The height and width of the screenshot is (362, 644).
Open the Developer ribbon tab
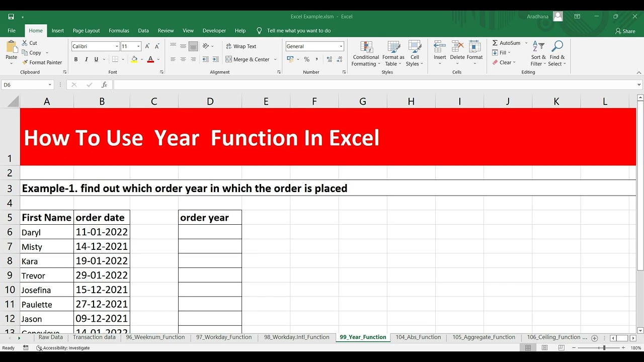(214, 31)
